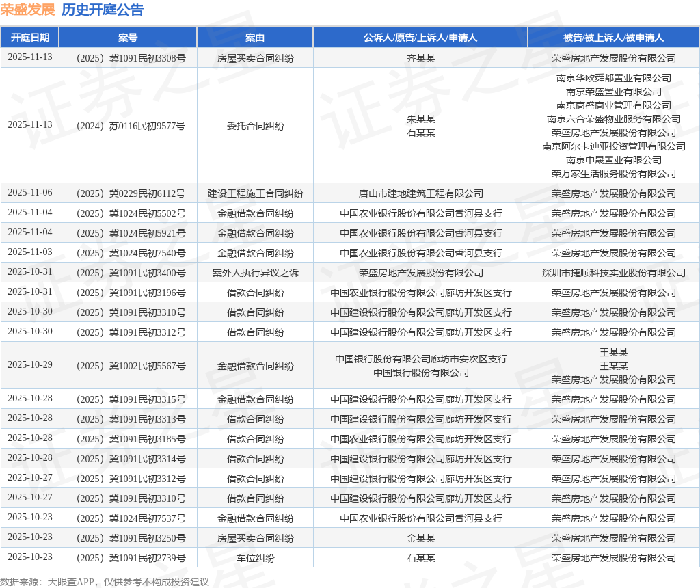Image resolution: width=700 pixels, height=588 pixels.
Task: Click the 历史开庭公告 heading
Action: pyautogui.click(x=103, y=10)
